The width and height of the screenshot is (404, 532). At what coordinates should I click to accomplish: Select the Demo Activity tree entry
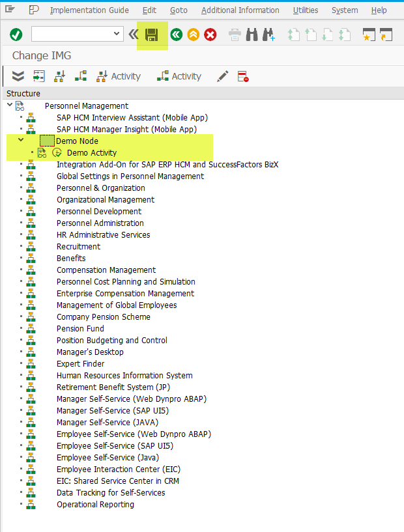[92, 152]
